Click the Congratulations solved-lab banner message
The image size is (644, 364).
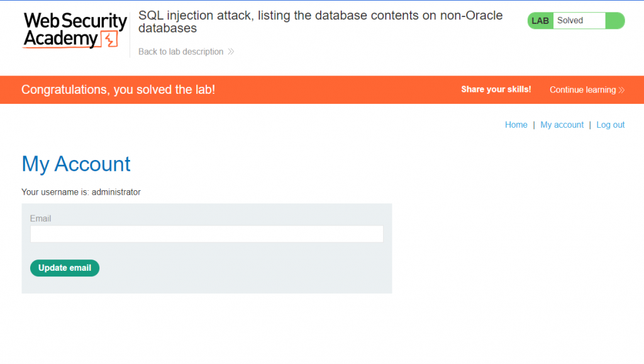pos(118,89)
